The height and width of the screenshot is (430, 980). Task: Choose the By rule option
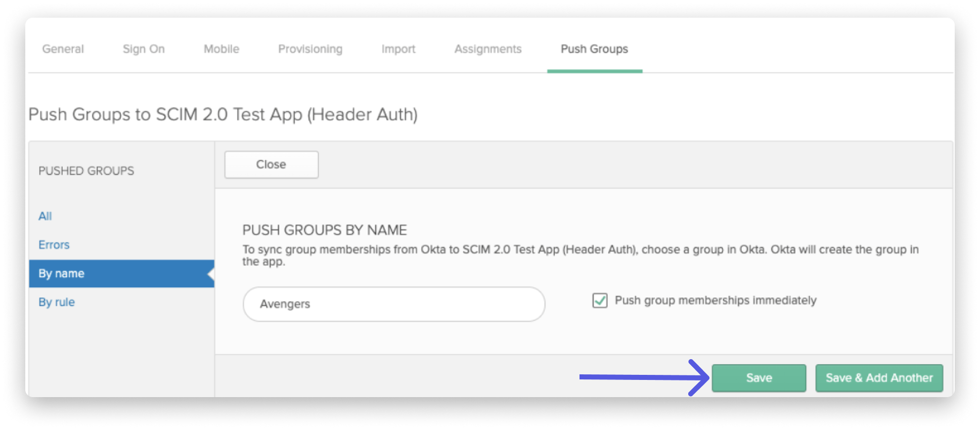tap(57, 302)
